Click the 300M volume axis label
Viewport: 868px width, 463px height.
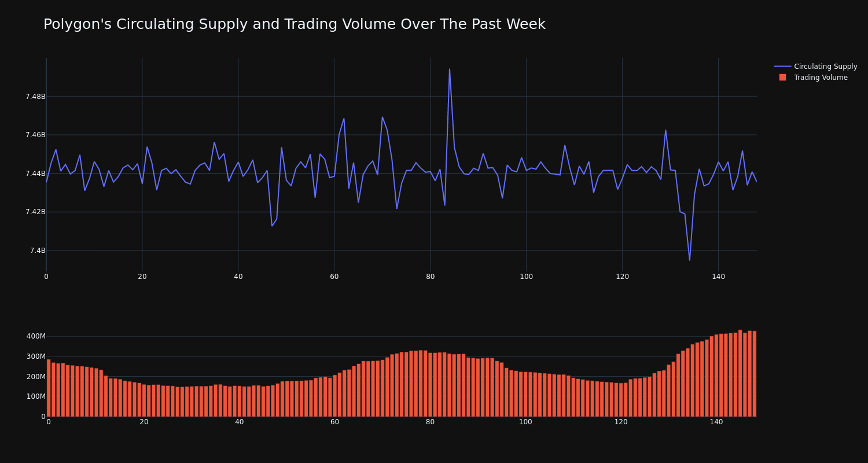(x=36, y=357)
